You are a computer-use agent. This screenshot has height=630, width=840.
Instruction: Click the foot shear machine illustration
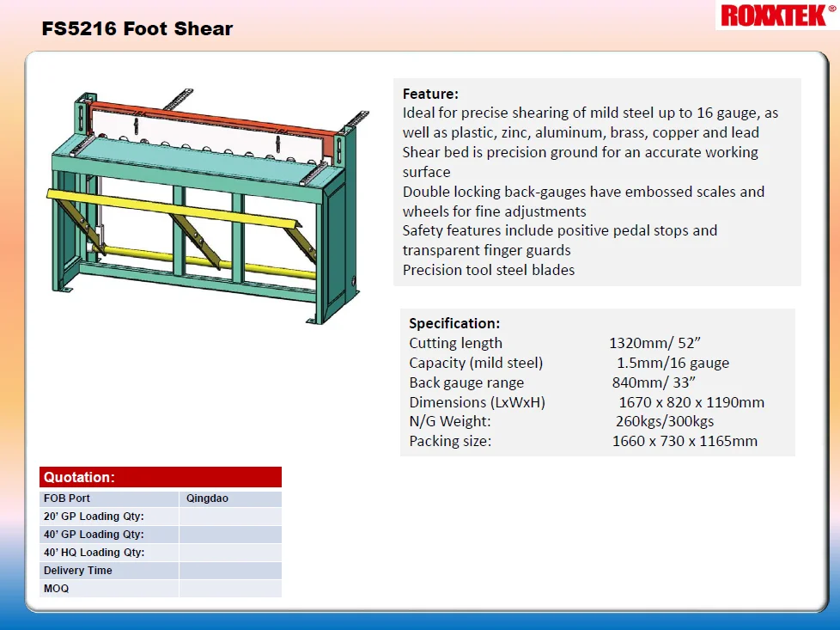[x=208, y=206]
